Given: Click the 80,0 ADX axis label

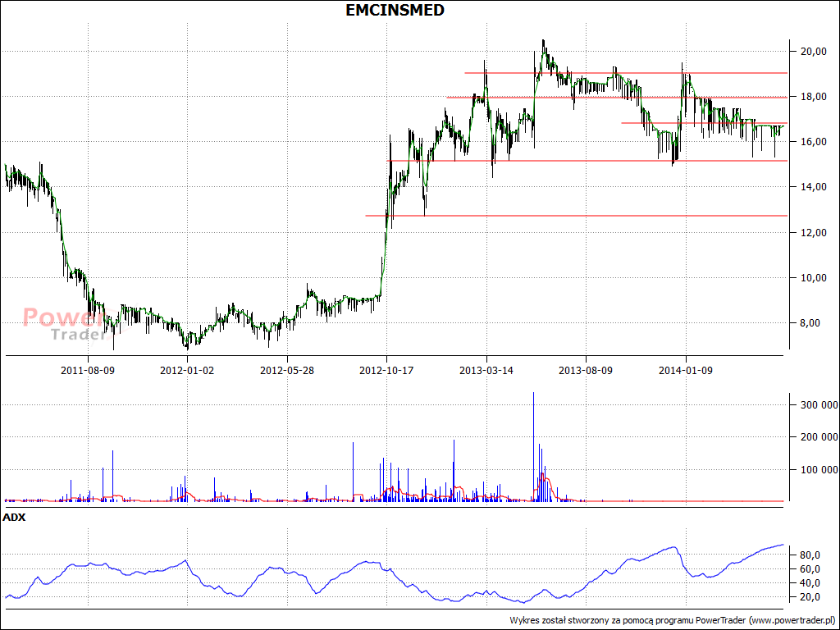Looking at the screenshot, I should [x=810, y=555].
